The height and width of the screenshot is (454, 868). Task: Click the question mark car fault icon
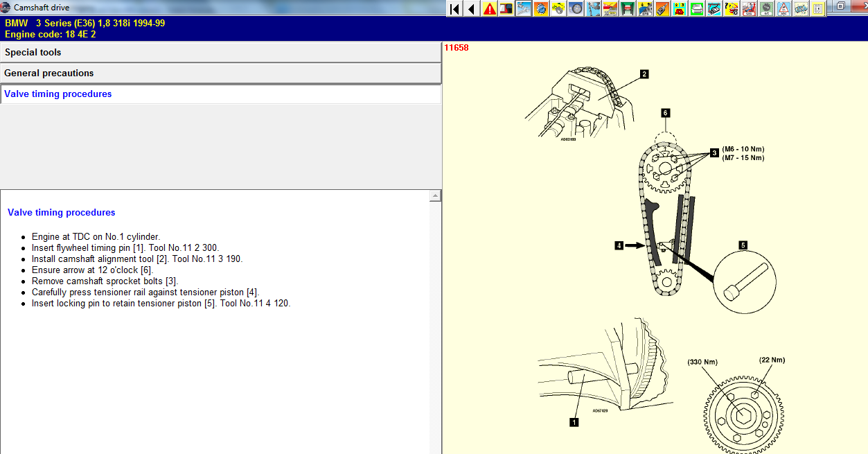[732, 9]
